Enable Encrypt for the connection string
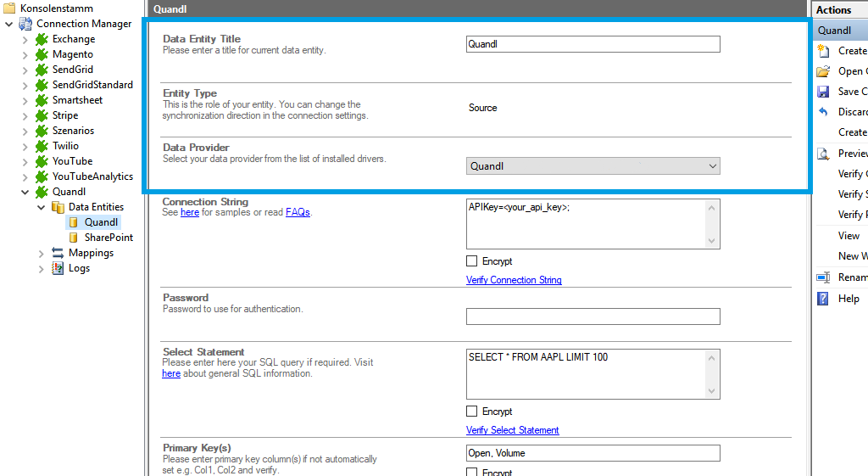868x476 pixels. click(472, 261)
